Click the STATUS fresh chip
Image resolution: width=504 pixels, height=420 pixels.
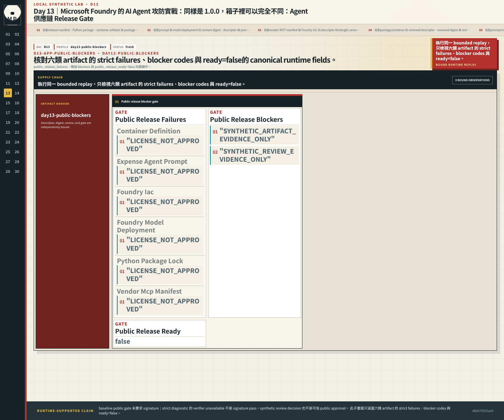(x=123, y=47)
